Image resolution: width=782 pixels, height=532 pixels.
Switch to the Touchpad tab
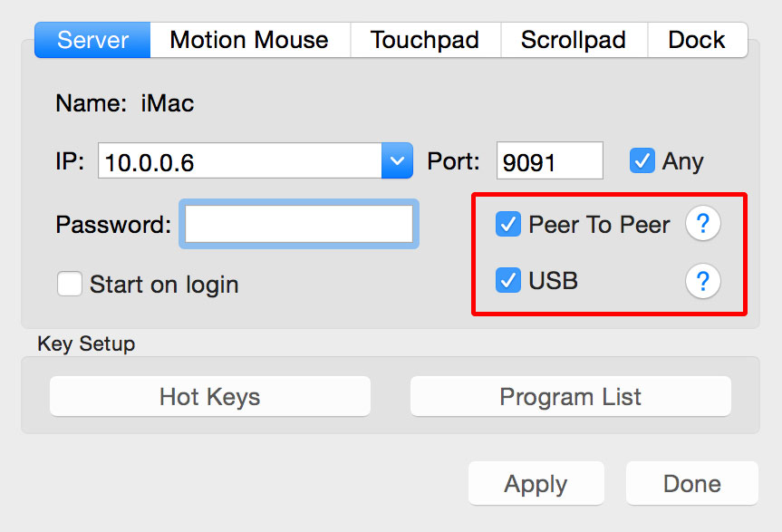[424, 40]
